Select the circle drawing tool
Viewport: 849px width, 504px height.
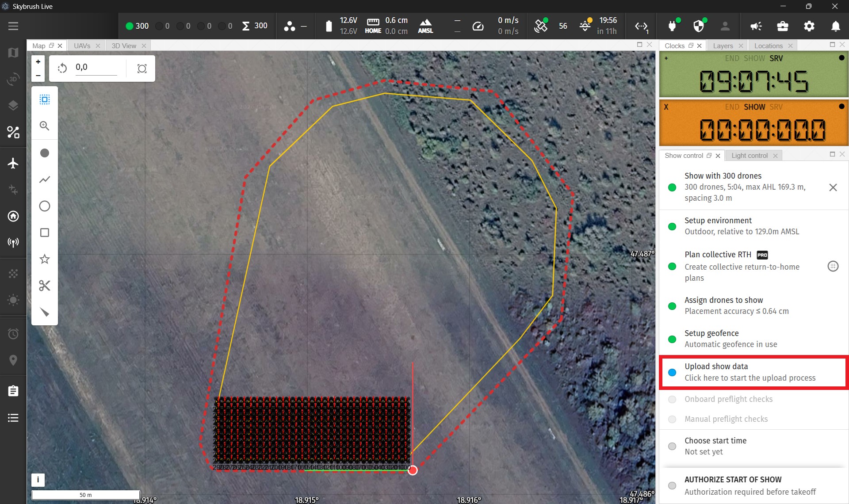45,206
